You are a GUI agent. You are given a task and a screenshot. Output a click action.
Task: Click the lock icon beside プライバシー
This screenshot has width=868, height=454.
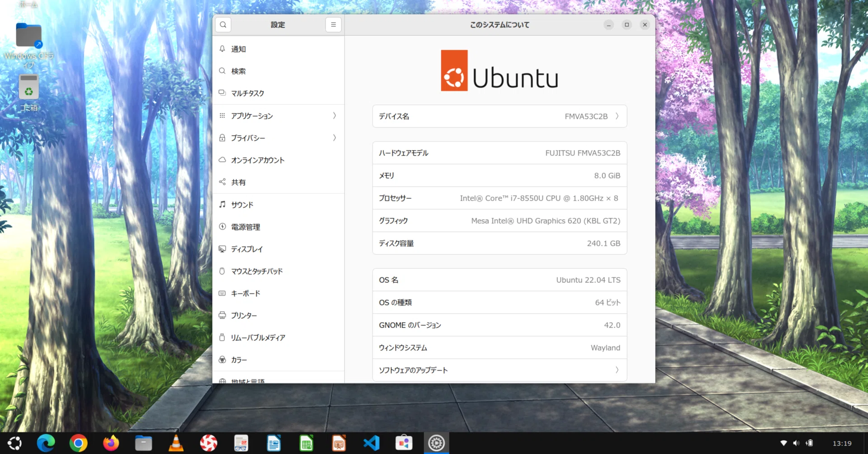(x=222, y=138)
